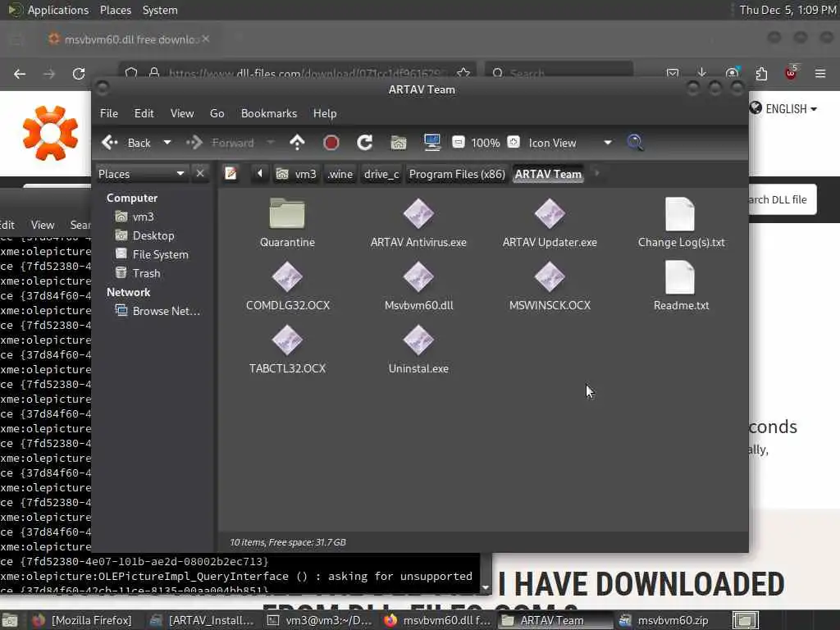The width and height of the screenshot is (840, 630).
Task: Zoom in with the plus icon
Action: pyautogui.click(x=514, y=143)
